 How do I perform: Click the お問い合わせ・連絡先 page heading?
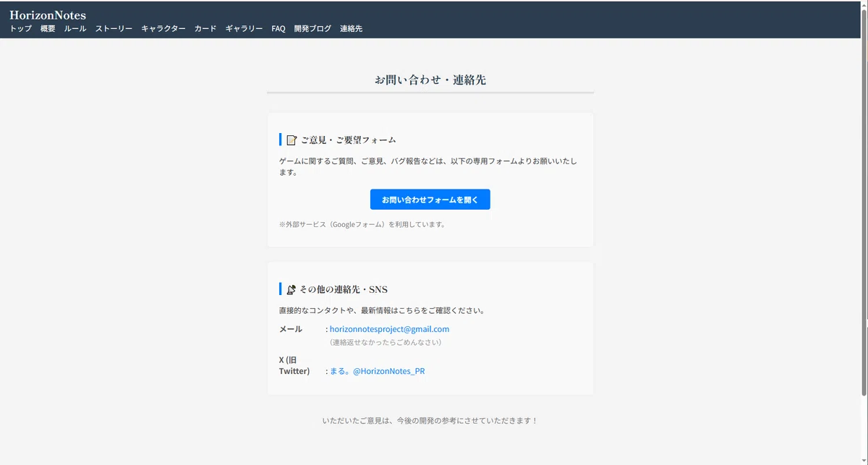(430, 80)
